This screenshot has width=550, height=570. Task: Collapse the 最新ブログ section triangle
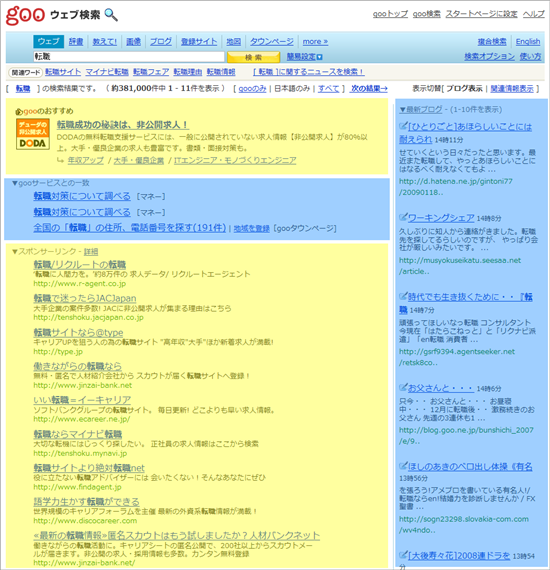[402, 109]
